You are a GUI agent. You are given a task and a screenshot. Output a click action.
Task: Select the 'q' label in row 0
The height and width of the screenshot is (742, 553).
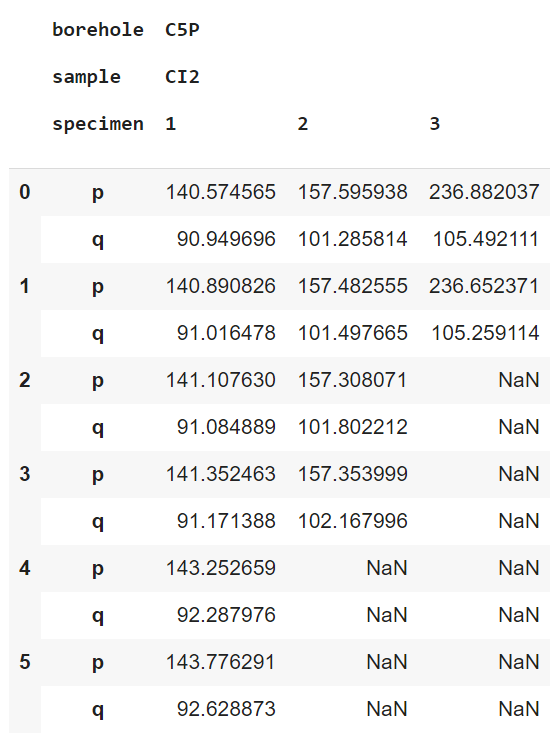tap(98, 240)
